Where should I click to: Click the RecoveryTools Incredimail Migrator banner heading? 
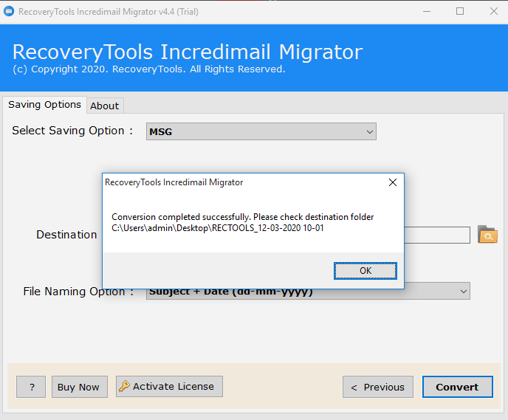pos(188,52)
